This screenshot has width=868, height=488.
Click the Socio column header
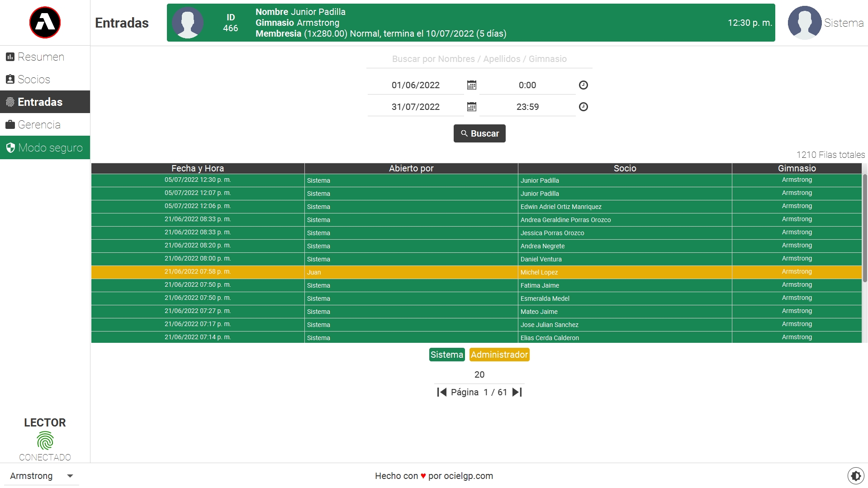625,168
